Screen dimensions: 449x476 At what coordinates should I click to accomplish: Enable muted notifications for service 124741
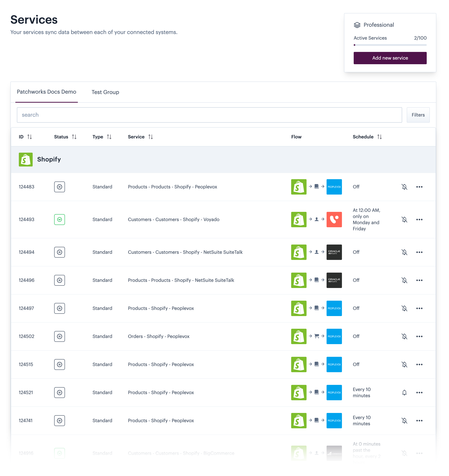404,420
